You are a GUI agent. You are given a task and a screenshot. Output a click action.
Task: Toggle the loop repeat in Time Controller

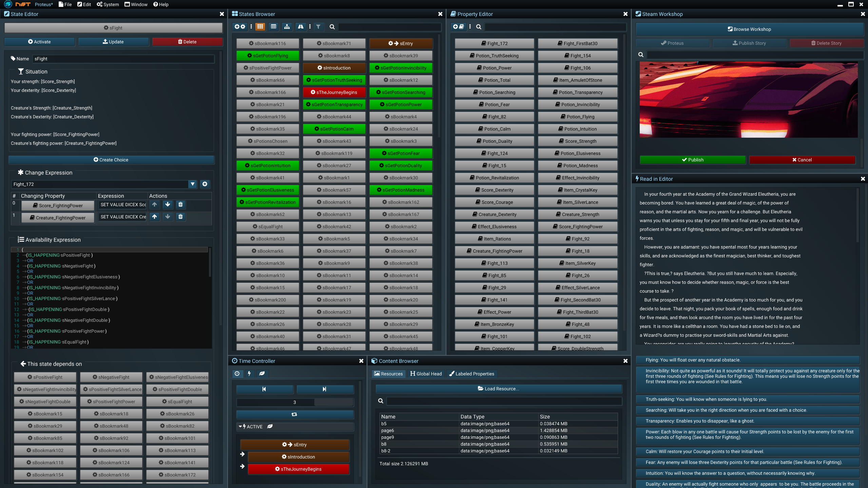[295, 414]
